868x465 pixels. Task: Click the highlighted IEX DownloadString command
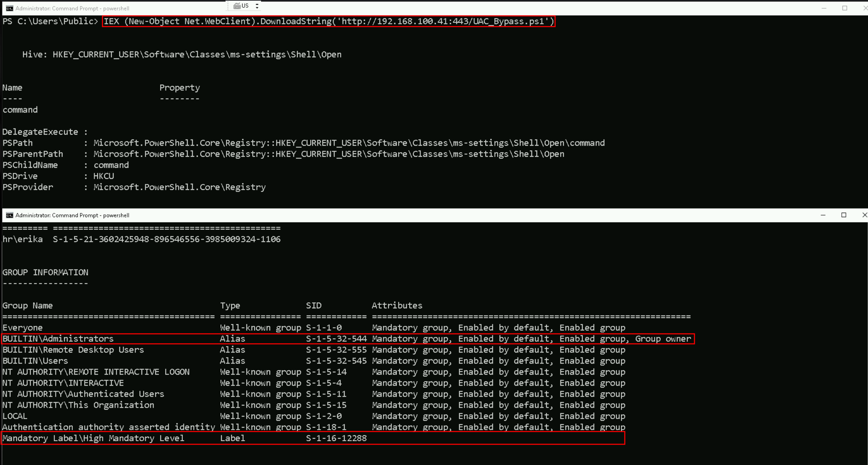(328, 21)
